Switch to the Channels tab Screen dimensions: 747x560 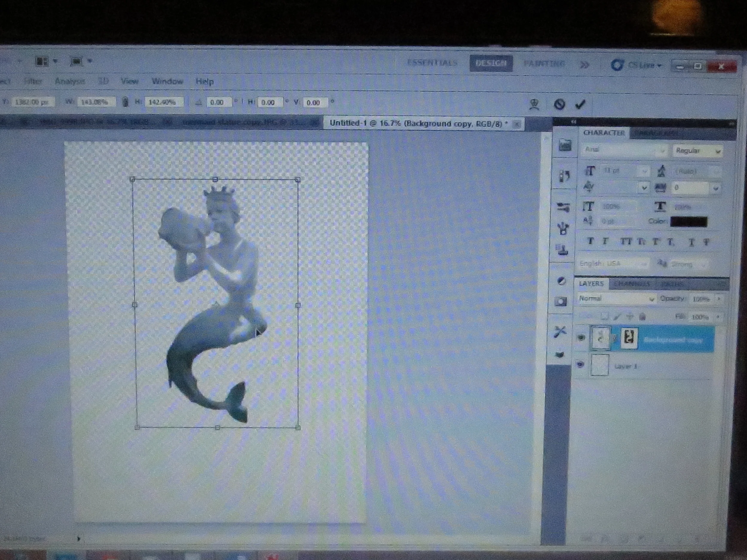(631, 284)
